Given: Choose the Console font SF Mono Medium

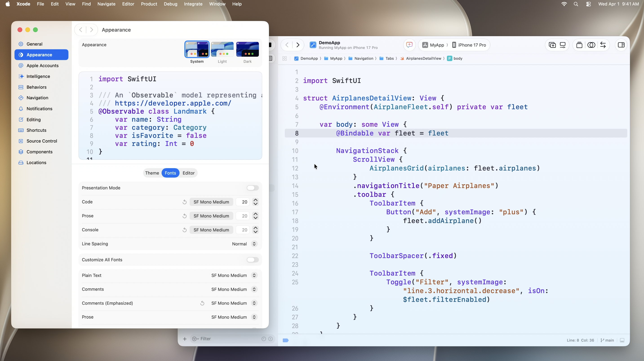Looking at the screenshot, I should click(211, 230).
